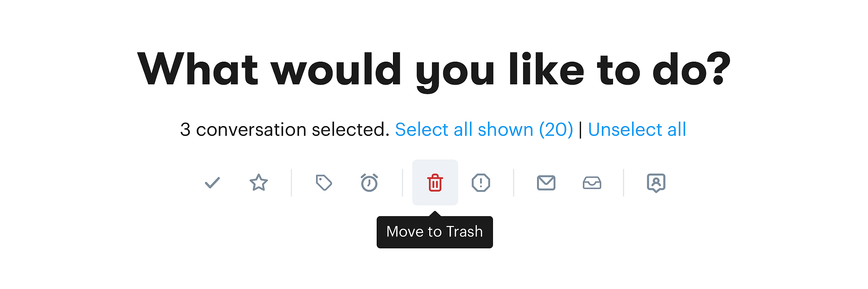Click the divider between inbox and person icons
The image size is (868, 289).
pyautogui.click(x=624, y=183)
